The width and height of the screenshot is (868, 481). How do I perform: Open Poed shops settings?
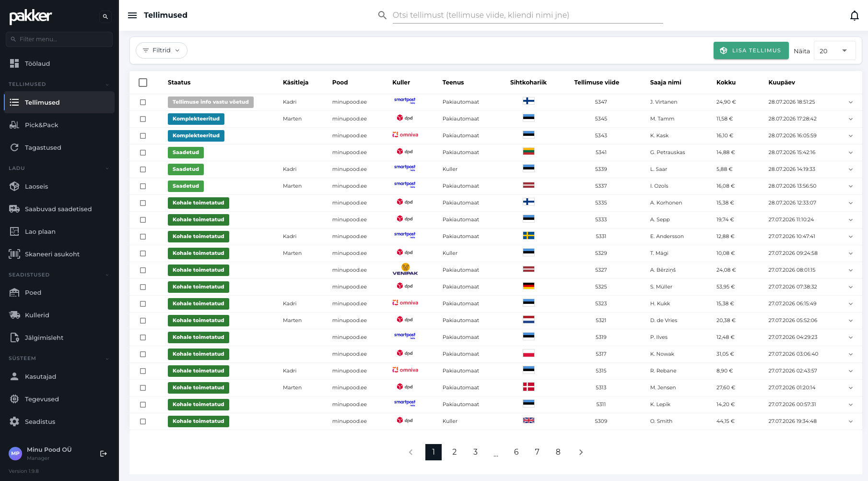(59, 292)
